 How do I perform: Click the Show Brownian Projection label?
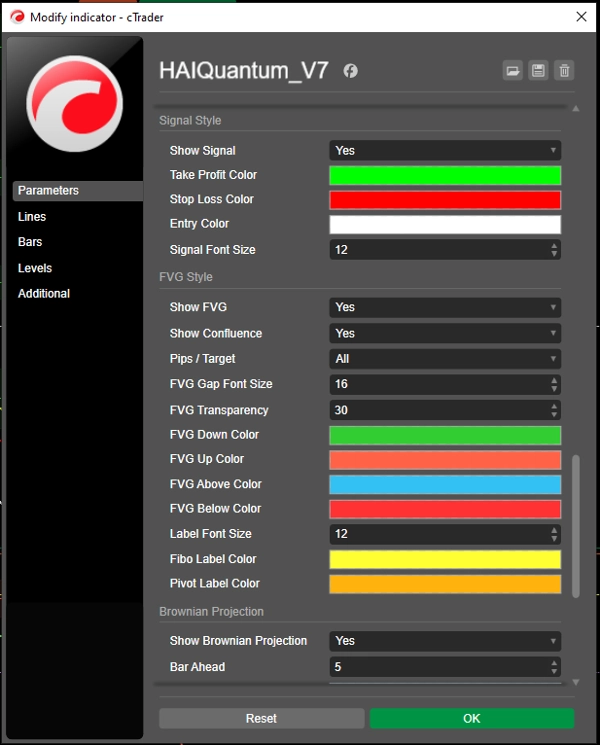click(238, 641)
